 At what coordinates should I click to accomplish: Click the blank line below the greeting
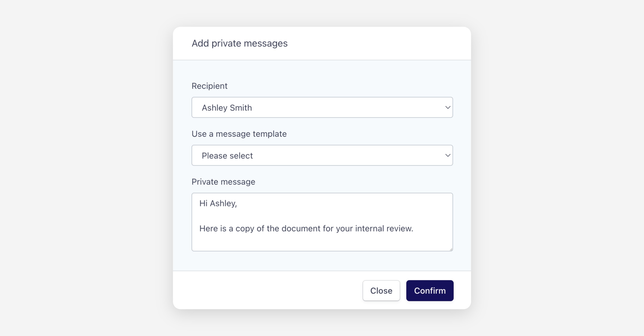(268, 216)
